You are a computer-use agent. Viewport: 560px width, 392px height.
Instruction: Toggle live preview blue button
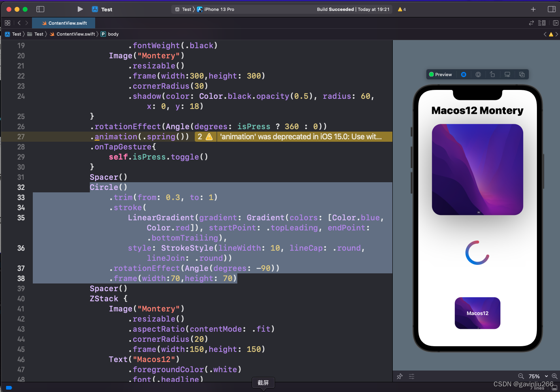click(464, 75)
